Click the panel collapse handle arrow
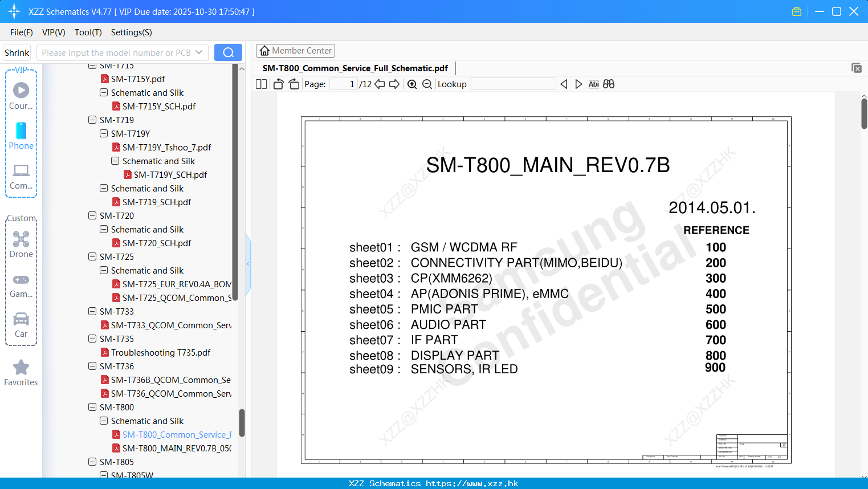This screenshot has height=489, width=868. pyautogui.click(x=248, y=263)
